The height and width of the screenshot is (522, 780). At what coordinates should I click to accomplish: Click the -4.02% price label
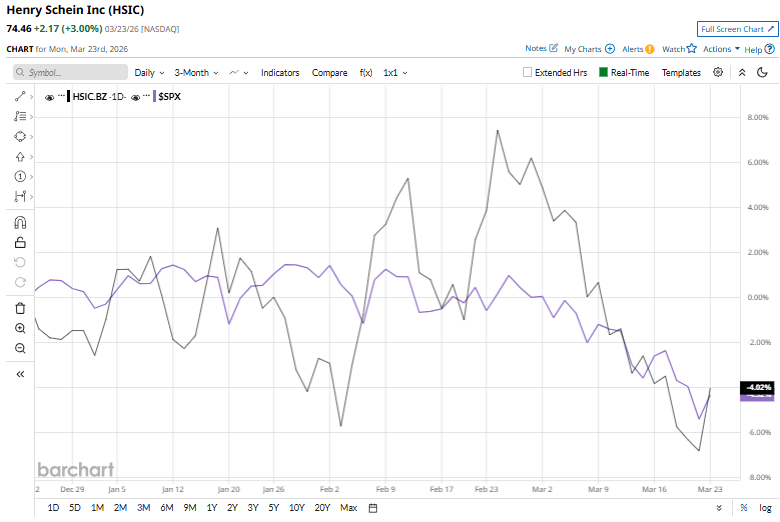tap(758, 387)
